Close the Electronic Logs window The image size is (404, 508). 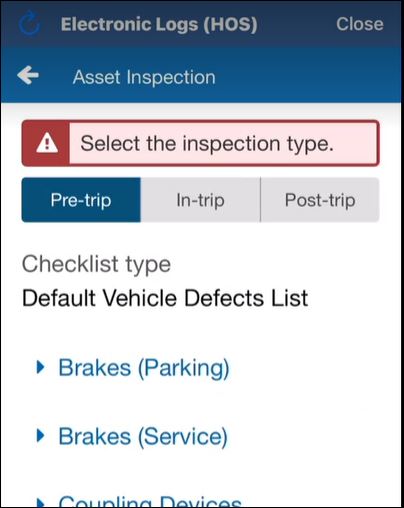click(x=360, y=24)
